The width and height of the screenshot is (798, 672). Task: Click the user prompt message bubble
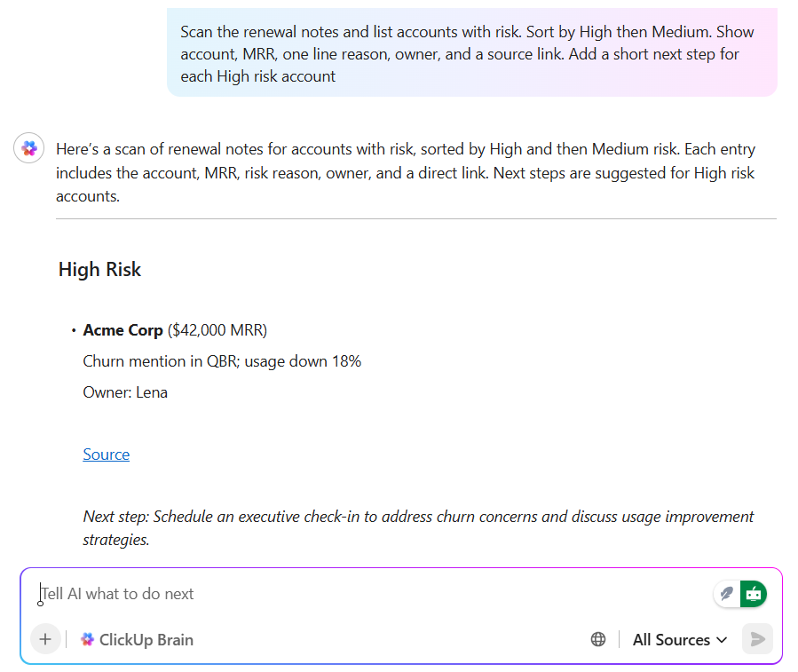[471, 54]
